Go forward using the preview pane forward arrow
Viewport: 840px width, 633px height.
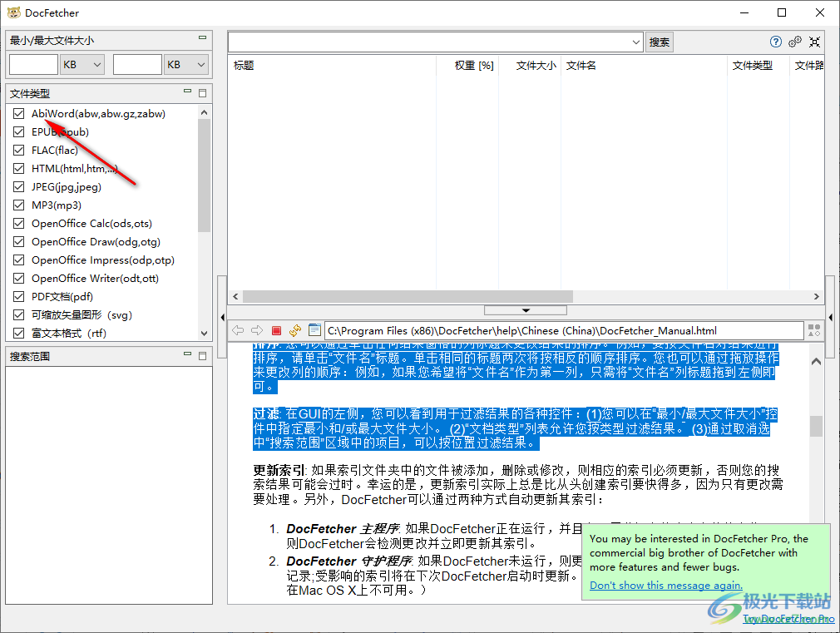point(257,331)
